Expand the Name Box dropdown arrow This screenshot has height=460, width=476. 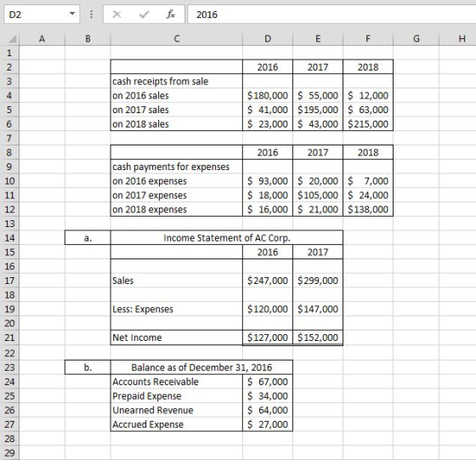(x=72, y=14)
